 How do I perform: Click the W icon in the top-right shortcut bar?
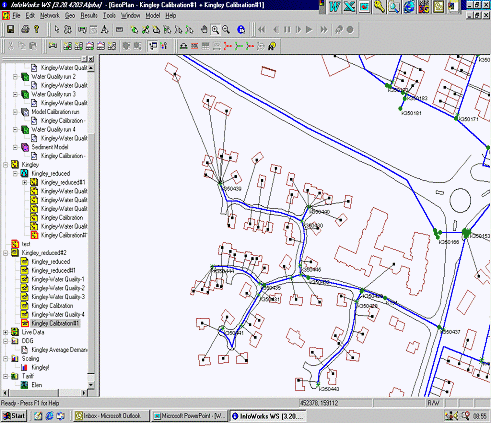click(x=335, y=7)
